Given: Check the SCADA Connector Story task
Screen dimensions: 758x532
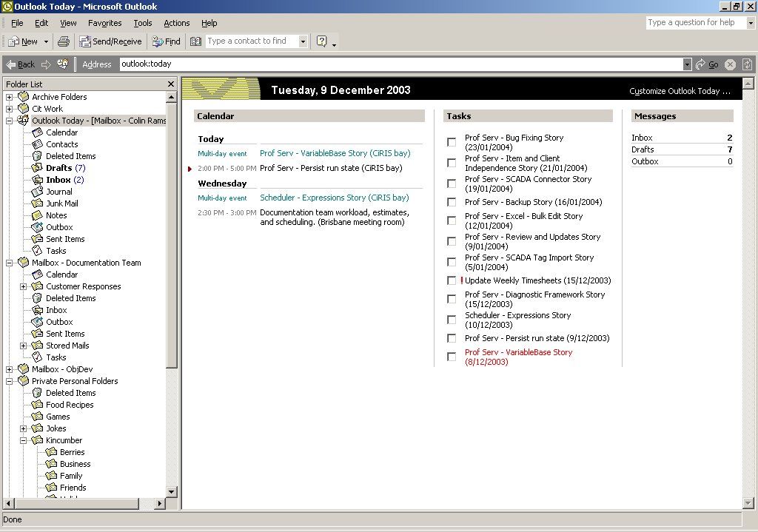Looking at the screenshot, I should (x=452, y=183).
